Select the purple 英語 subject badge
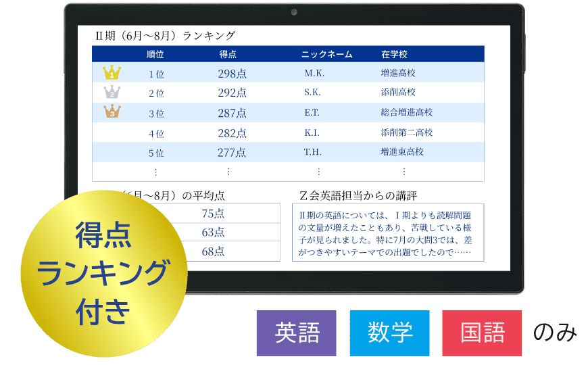Viewport: 588px width, 365px height. [x=296, y=333]
